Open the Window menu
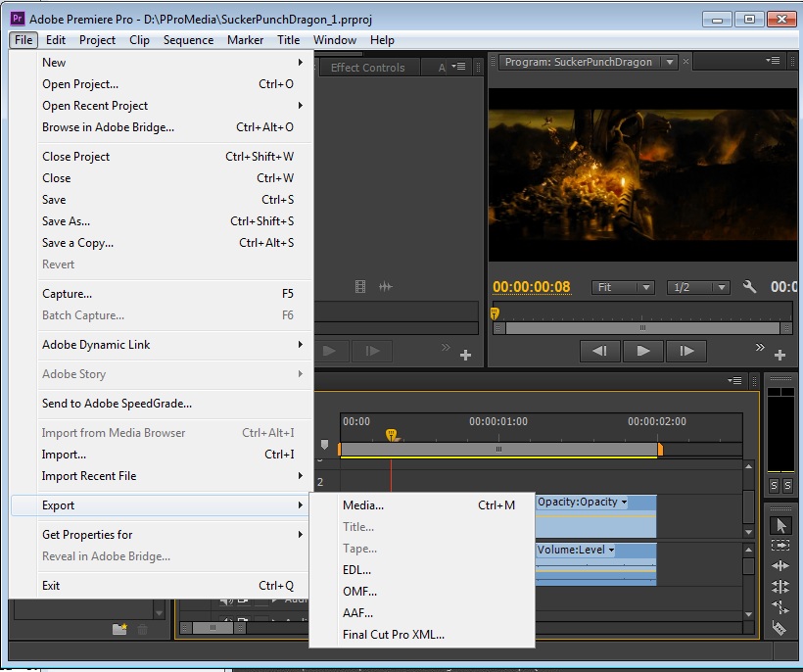 point(335,40)
